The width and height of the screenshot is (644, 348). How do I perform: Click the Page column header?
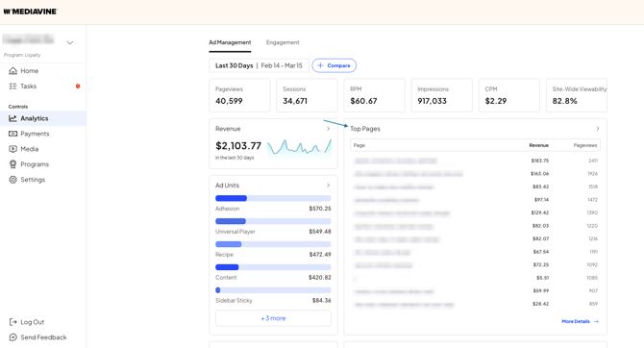(x=359, y=145)
